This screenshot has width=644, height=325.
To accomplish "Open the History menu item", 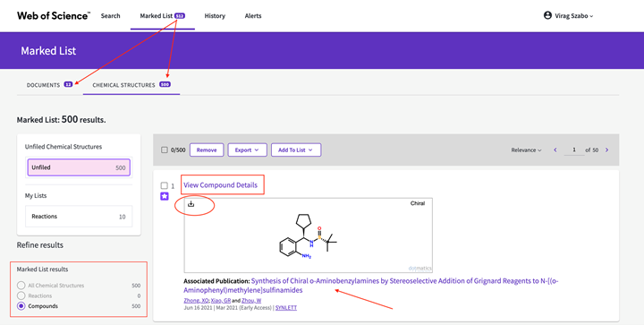I will [215, 15].
